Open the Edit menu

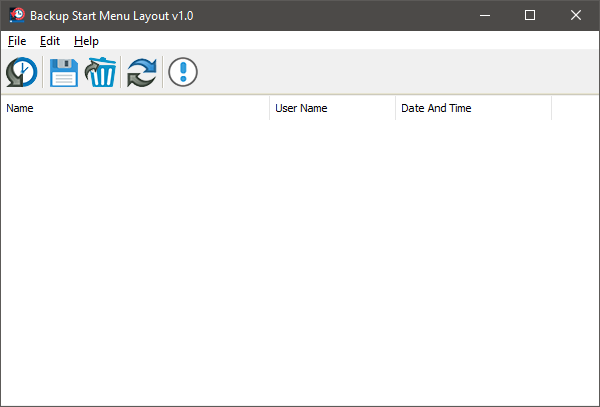[50, 41]
